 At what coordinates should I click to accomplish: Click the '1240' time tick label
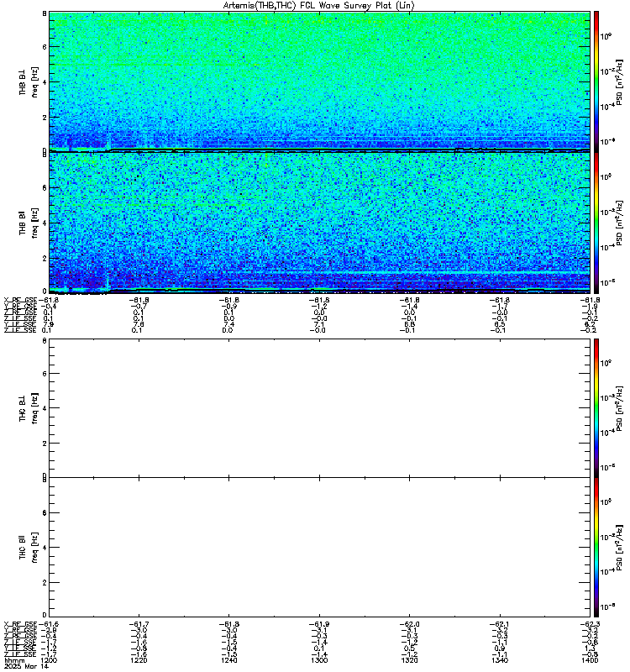coord(228,660)
